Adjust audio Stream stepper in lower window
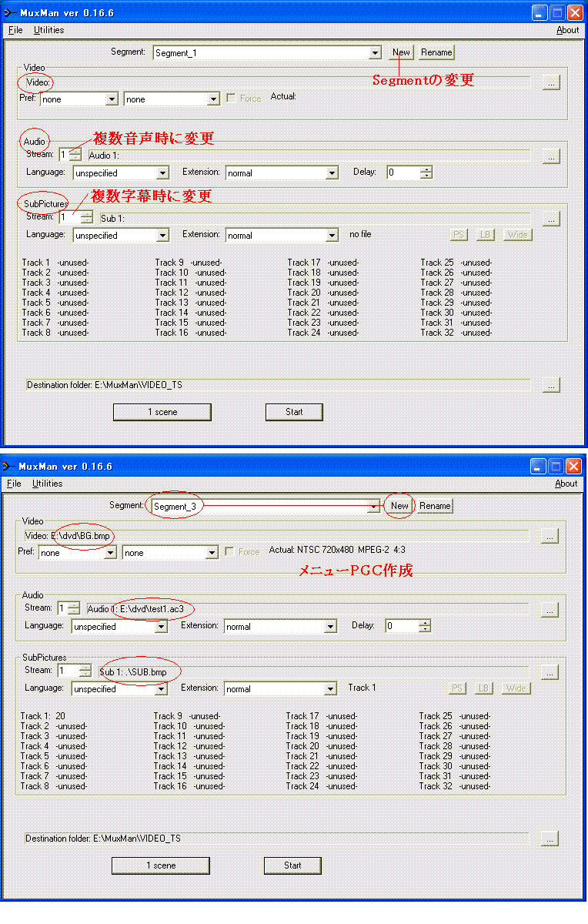This screenshot has width=588, height=924. pyautogui.click(x=73, y=608)
